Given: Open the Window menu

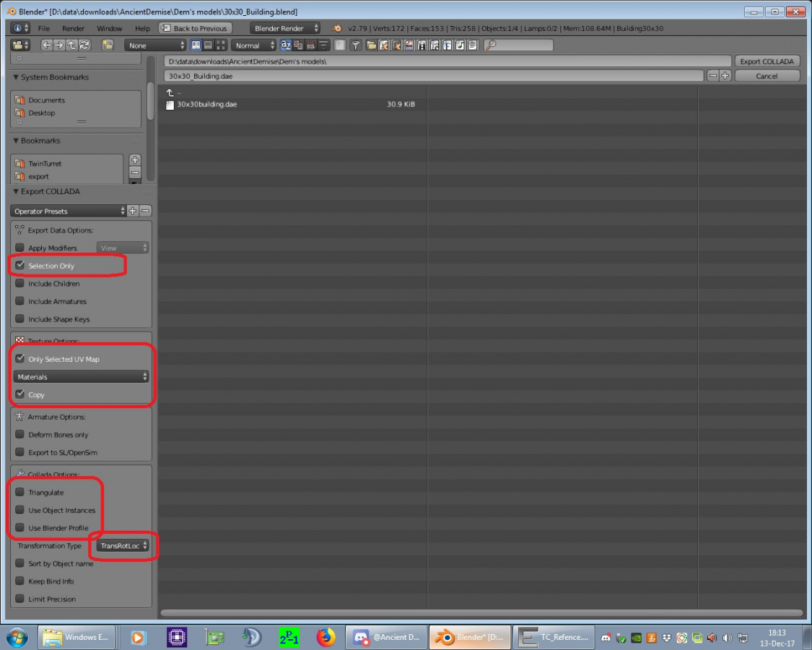Looking at the screenshot, I should (109, 28).
